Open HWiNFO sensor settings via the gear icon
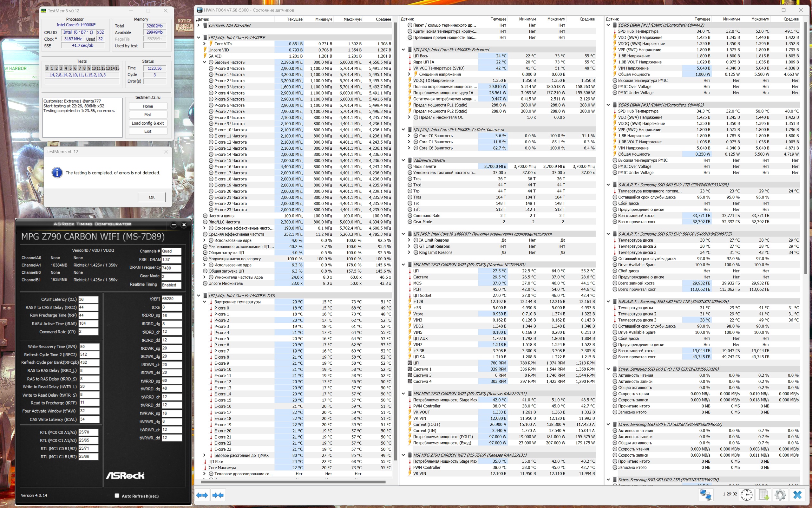Image resolution: width=812 pixels, height=508 pixels. pyautogui.click(x=780, y=495)
